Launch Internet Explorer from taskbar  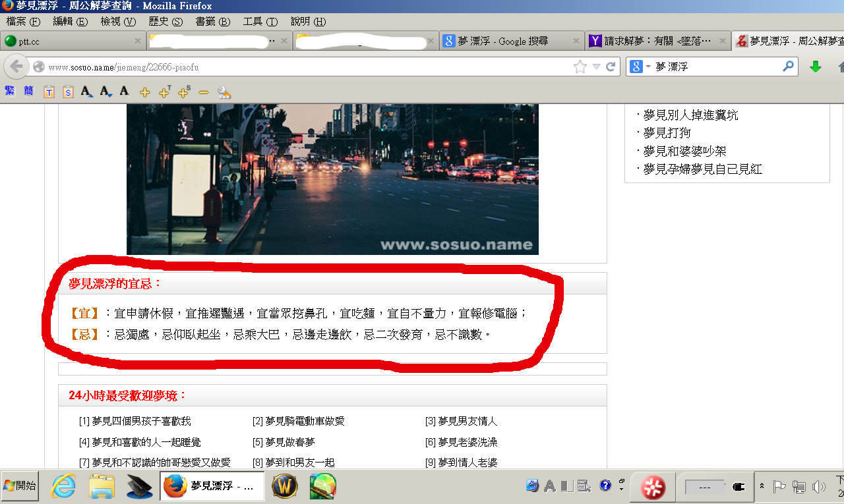tap(63, 486)
